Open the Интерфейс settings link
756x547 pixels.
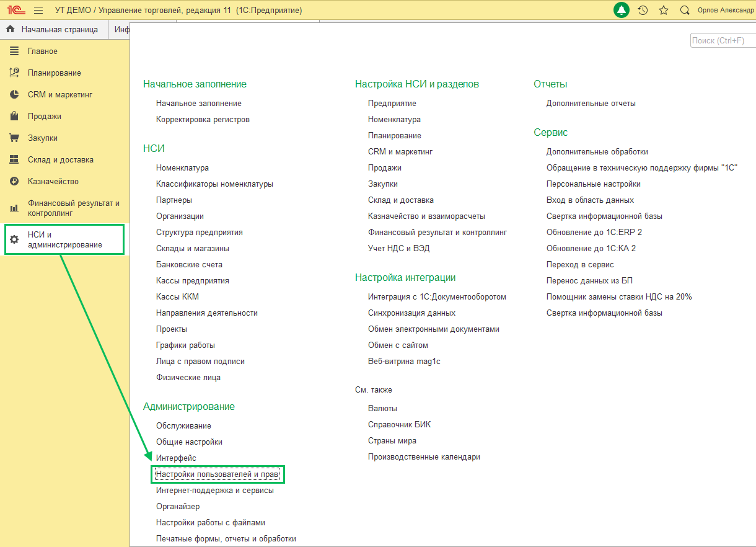click(176, 458)
